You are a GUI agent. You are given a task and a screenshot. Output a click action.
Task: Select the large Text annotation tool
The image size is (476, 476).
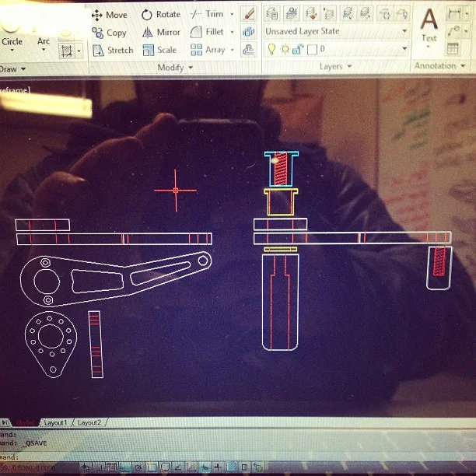coord(429,25)
